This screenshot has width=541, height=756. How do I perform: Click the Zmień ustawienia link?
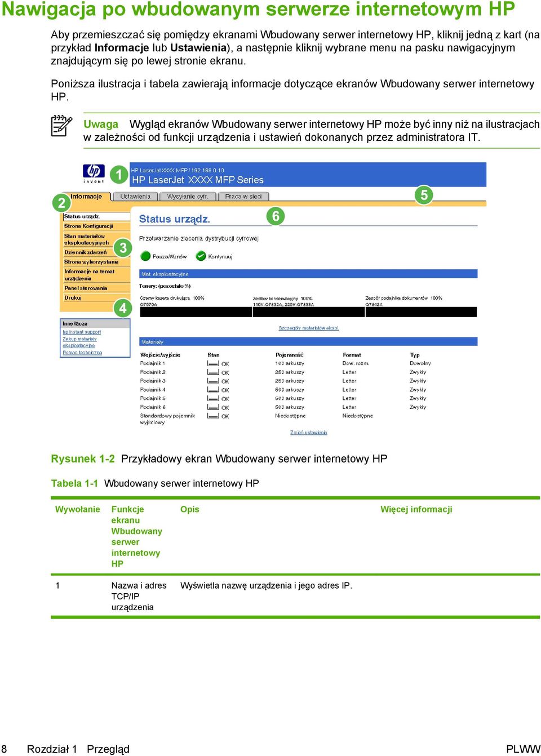pyautogui.click(x=308, y=433)
